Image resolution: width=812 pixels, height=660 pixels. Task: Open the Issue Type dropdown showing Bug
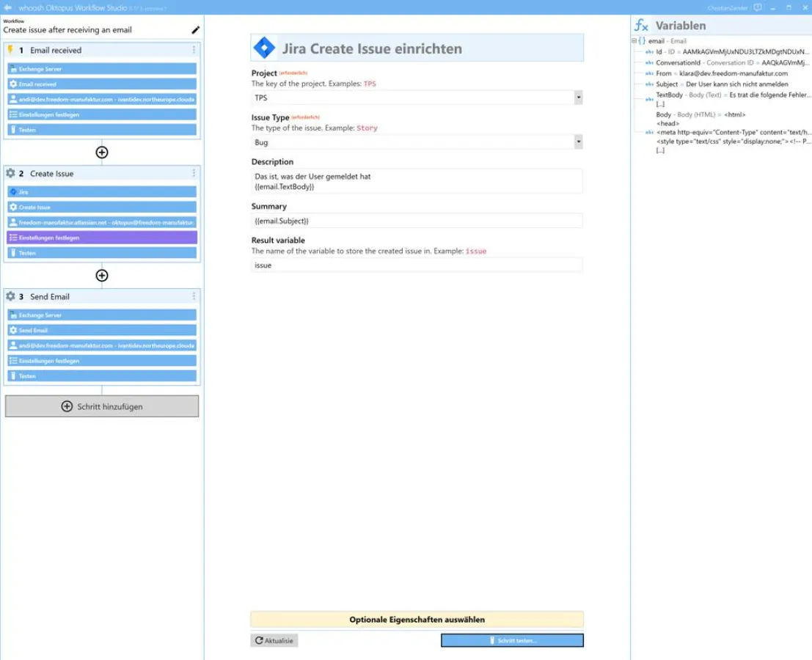578,142
